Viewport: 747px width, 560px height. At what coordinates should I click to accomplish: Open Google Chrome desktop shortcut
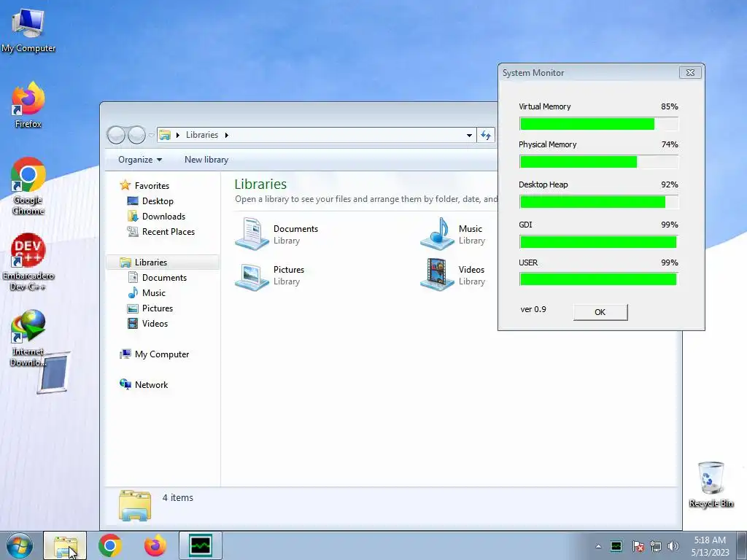point(28,186)
